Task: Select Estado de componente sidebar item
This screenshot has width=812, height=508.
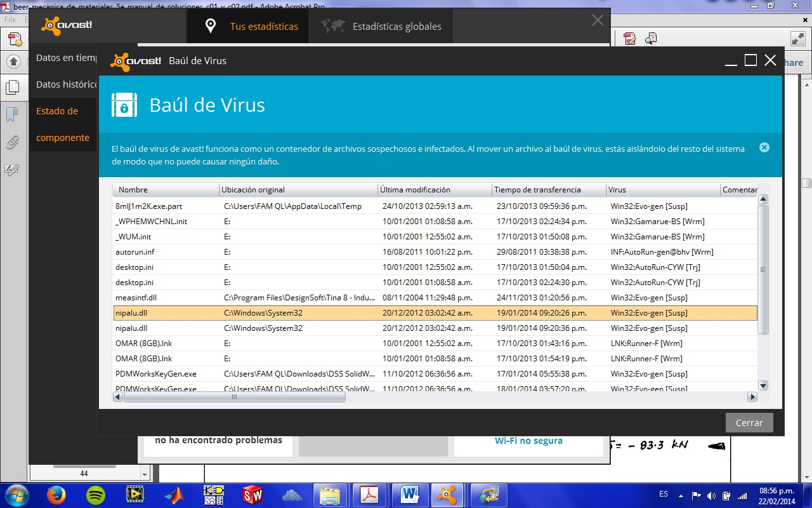Action: pyautogui.click(x=63, y=124)
